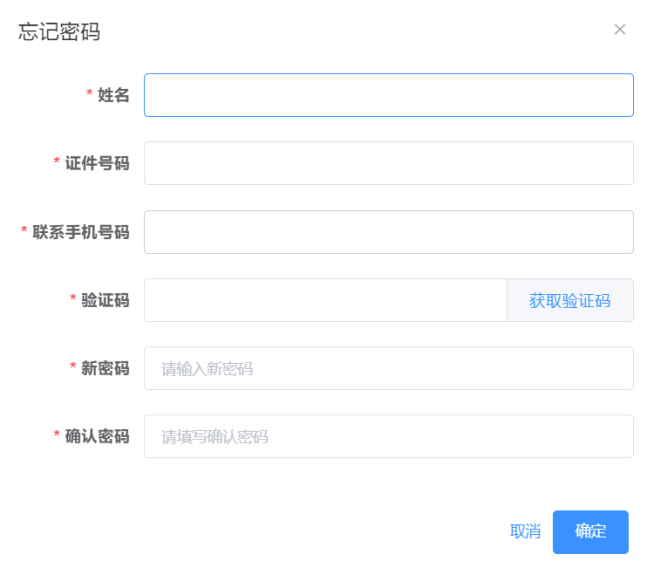Submit the form with the 确定 button

[x=590, y=531]
